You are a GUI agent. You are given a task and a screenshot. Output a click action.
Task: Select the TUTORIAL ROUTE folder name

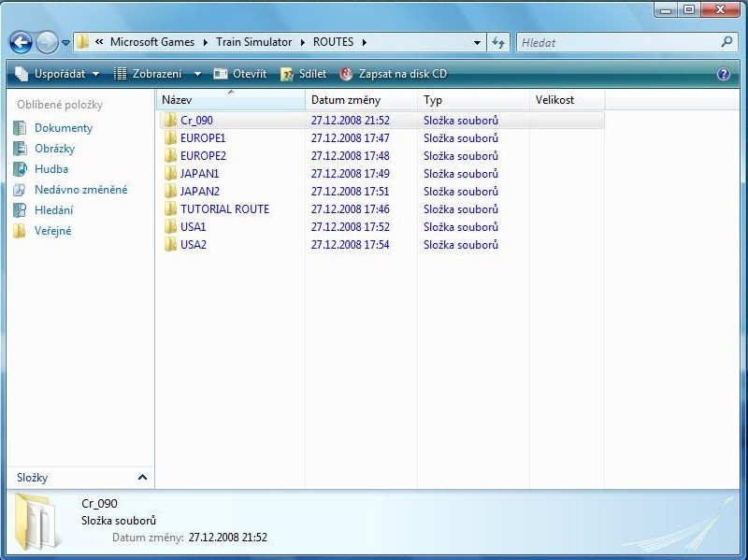[224, 208]
